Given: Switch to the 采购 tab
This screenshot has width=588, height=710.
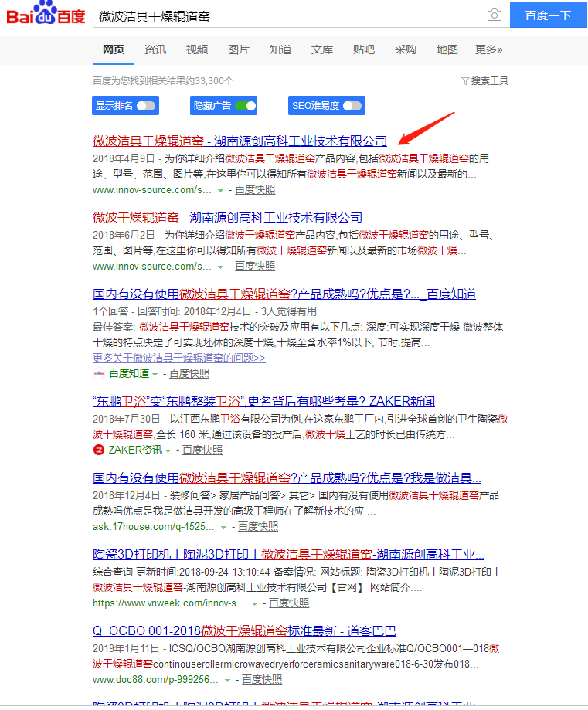Looking at the screenshot, I should coord(405,49).
